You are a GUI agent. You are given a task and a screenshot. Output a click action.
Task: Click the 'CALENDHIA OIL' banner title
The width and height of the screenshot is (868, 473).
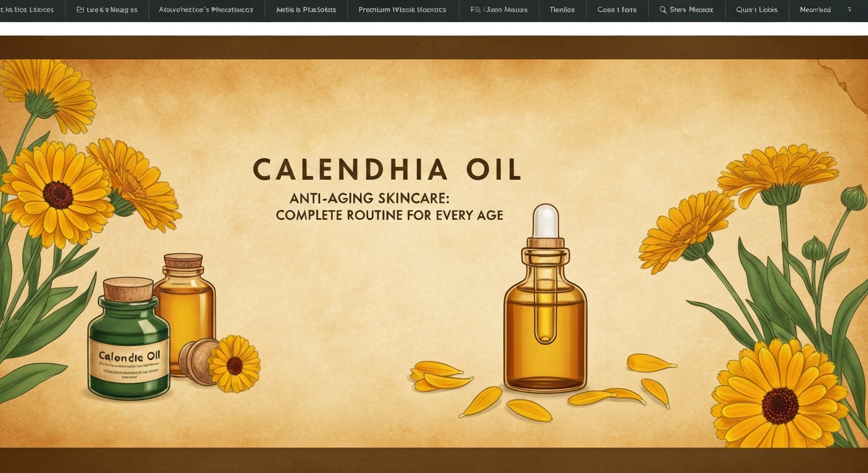coord(387,169)
